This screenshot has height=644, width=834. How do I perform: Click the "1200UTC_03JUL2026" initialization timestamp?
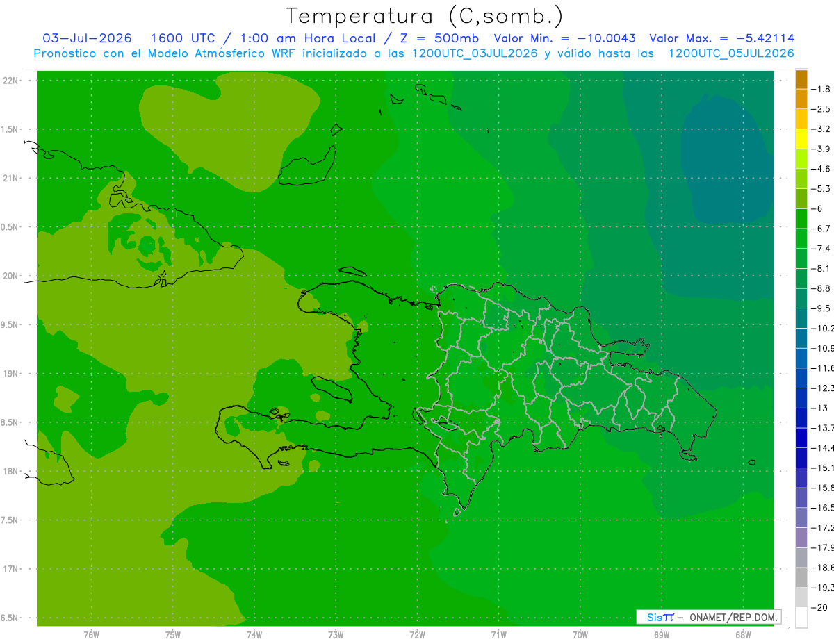click(x=475, y=53)
